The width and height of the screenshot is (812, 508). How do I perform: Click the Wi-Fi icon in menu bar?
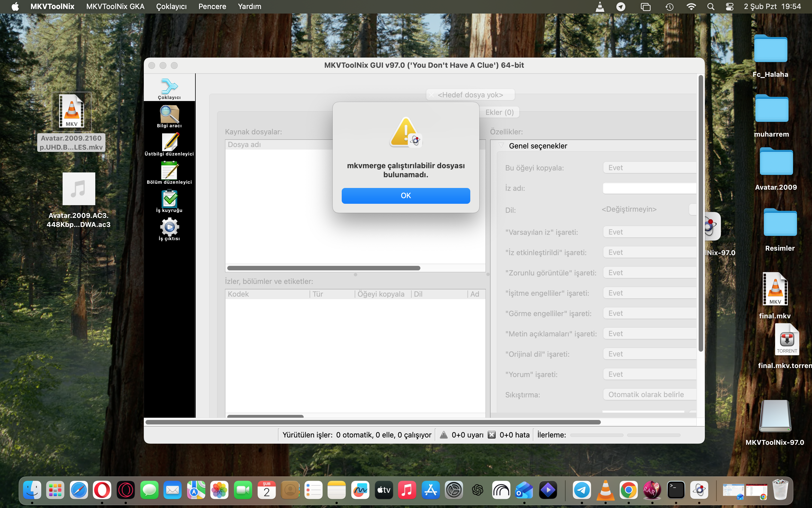691,7
